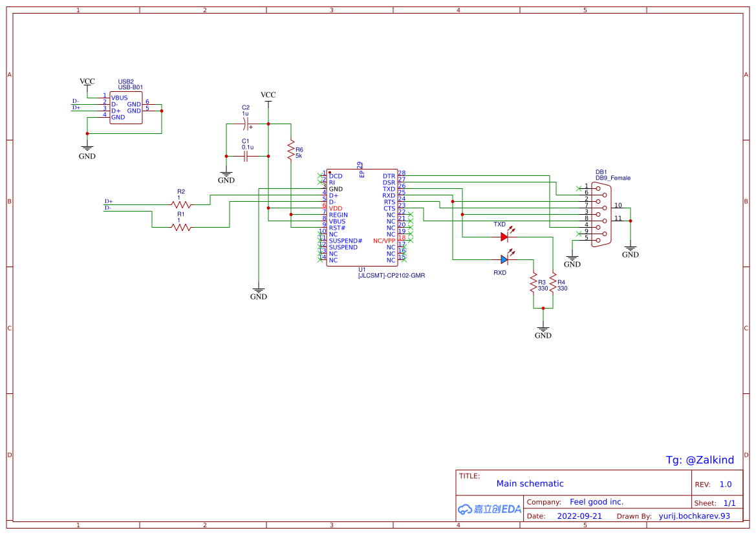This screenshot has width=756, height=535.
Task: Select the U1 CP2102-GMR chip symbol
Action: point(361,217)
